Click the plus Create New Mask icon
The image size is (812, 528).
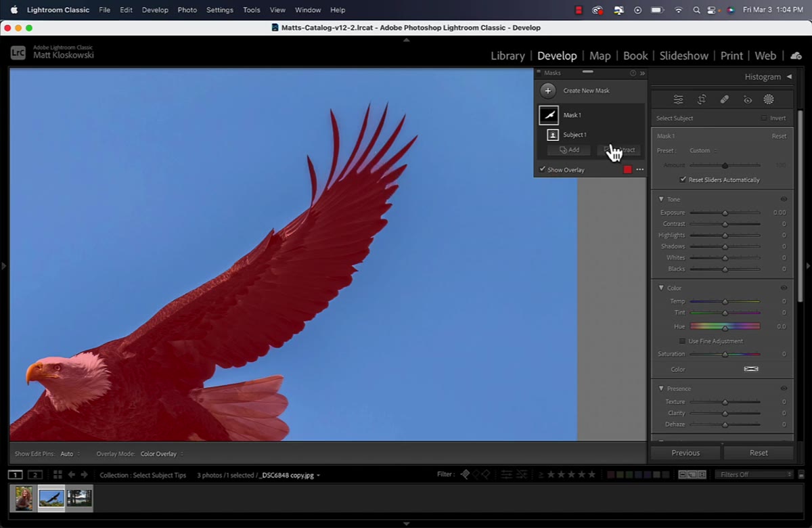point(548,91)
